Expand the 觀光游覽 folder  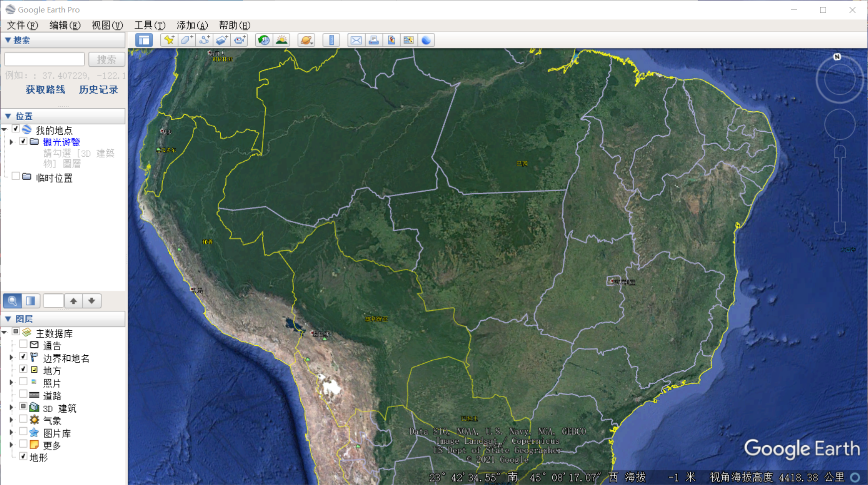(x=11, y=142)
